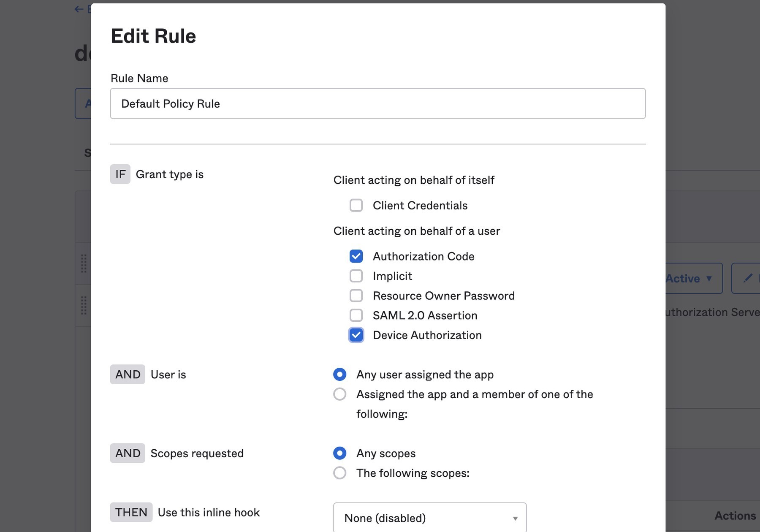Enable the Client Credentials grant type
The height and width of the screenshot is (532, 760).
tap(356, 206)
